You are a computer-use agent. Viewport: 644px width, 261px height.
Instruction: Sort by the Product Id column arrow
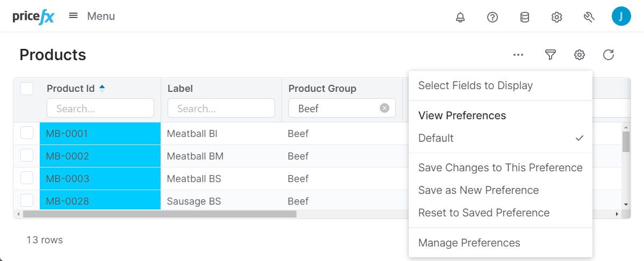[102, 88]
